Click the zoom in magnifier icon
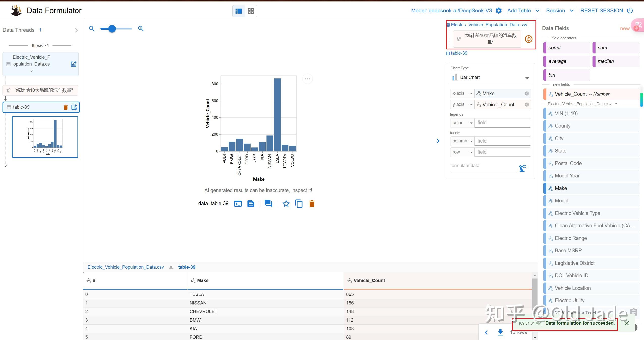644x340 pixels. [141, 29]
